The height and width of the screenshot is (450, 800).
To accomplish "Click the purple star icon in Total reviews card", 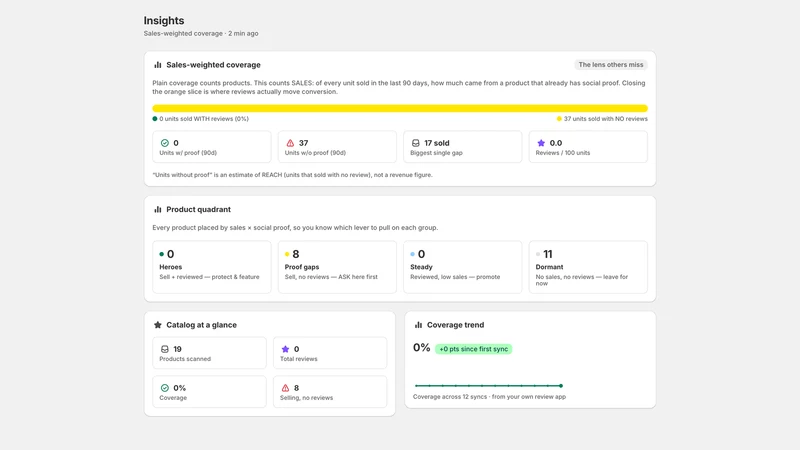I will (285, 349).
